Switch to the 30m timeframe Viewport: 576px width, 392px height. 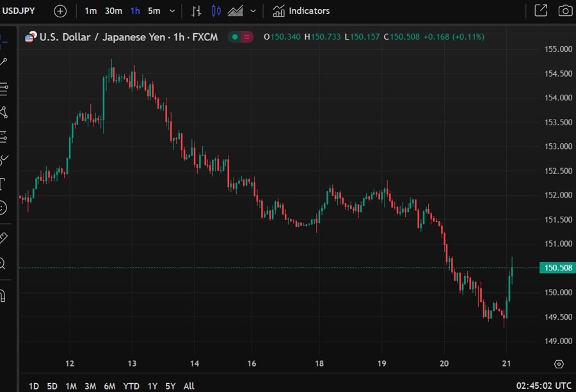click(x=113, y=10)
